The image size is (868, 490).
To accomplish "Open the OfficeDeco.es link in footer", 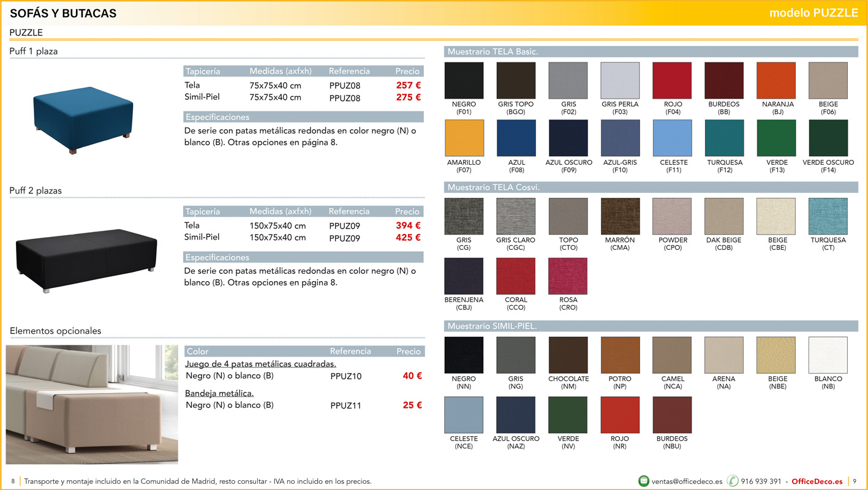I will point(817,481).
